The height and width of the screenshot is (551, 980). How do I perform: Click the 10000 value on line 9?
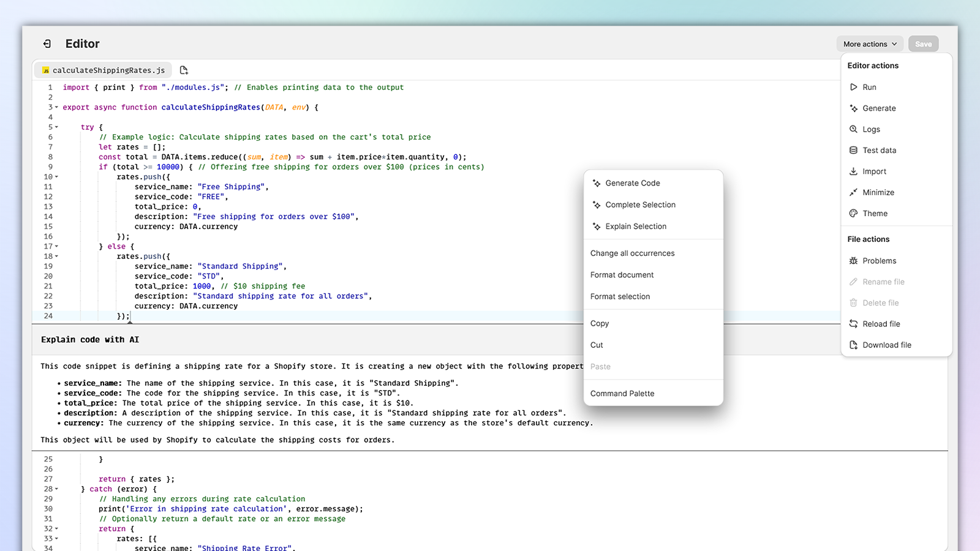[168, 167]
